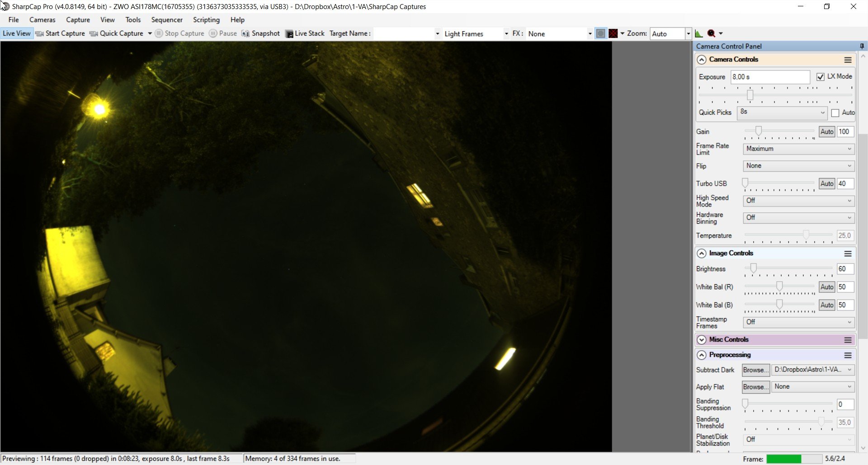
Task: Collapse the Preprocessing section
Action: tap(702, 355)
